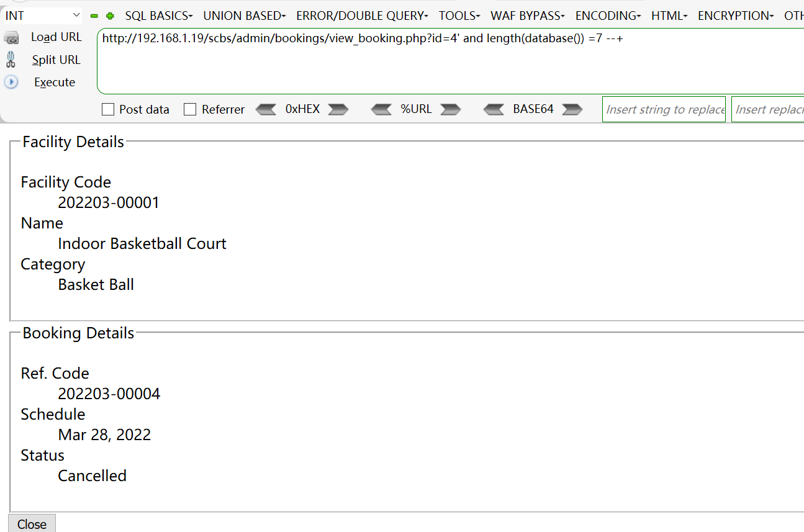Click the right arrow after 0xHEX

point(338,109)
